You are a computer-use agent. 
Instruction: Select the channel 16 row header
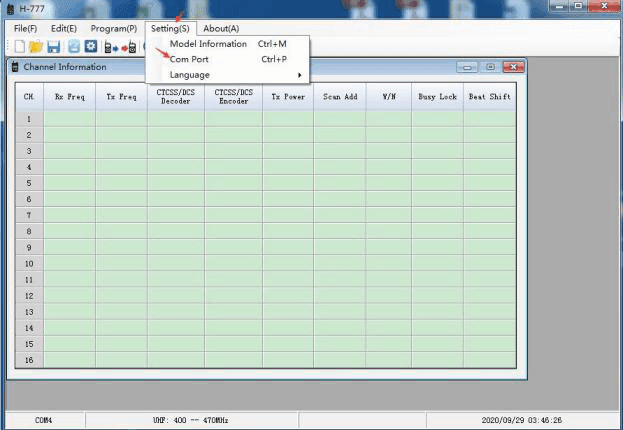(28, 360)
